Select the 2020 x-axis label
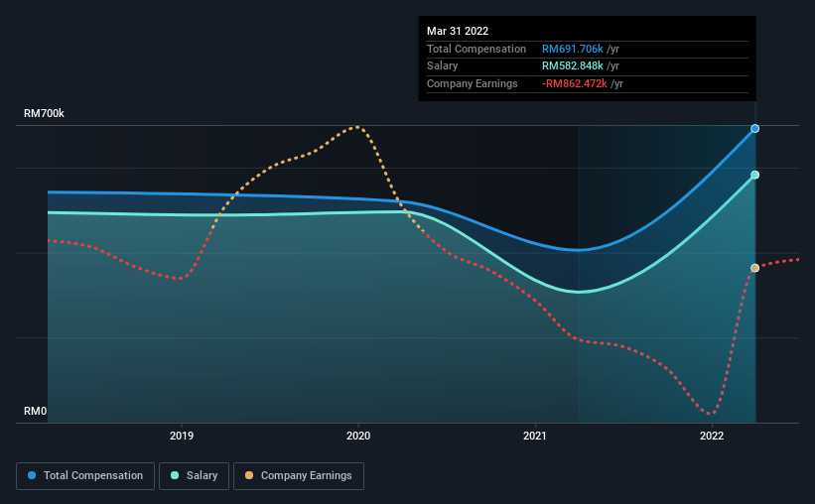 tap(358, 436)
